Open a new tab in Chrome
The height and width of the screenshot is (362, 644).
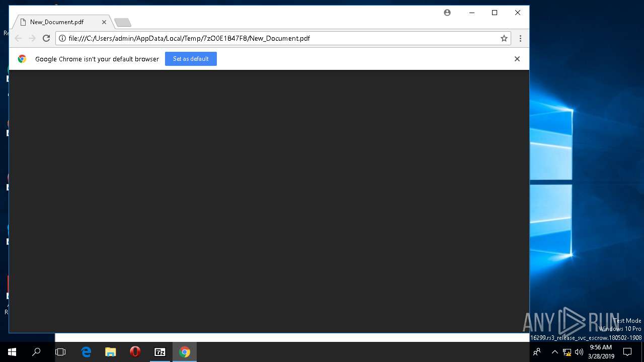tap(122, 23)
